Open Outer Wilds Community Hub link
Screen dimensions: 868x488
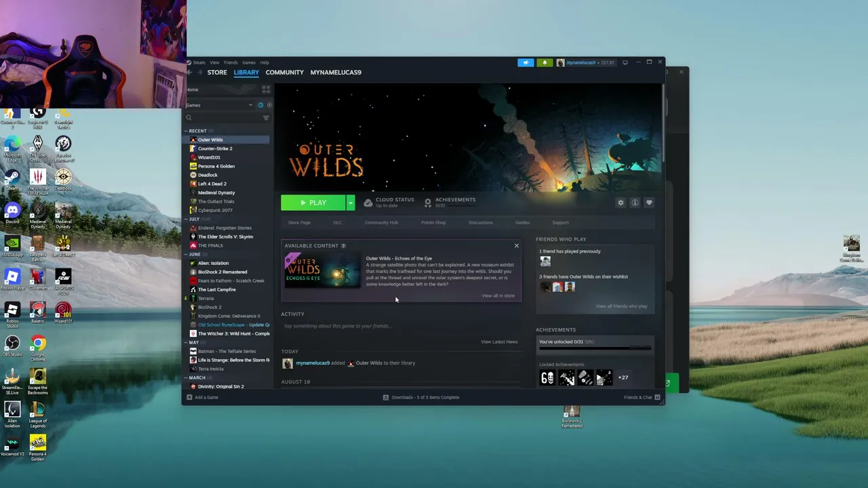pos(381,222)
